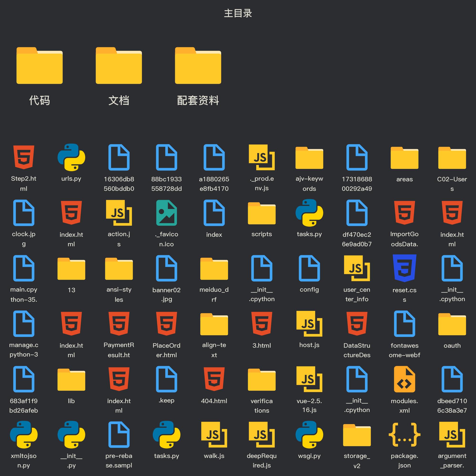Select the a1880265e8fb4170 file icon
476x476 pixels.
pos(214,157)
